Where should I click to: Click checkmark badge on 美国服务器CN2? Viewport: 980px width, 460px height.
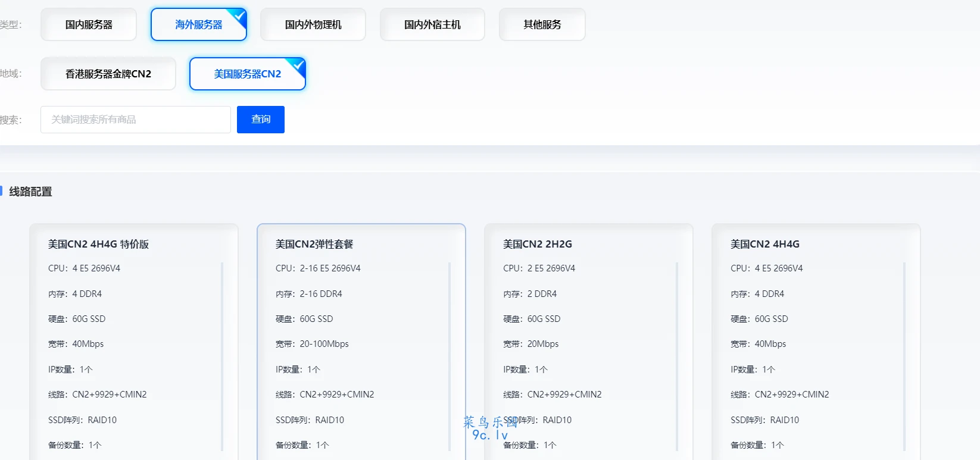(x=299, y=64)
